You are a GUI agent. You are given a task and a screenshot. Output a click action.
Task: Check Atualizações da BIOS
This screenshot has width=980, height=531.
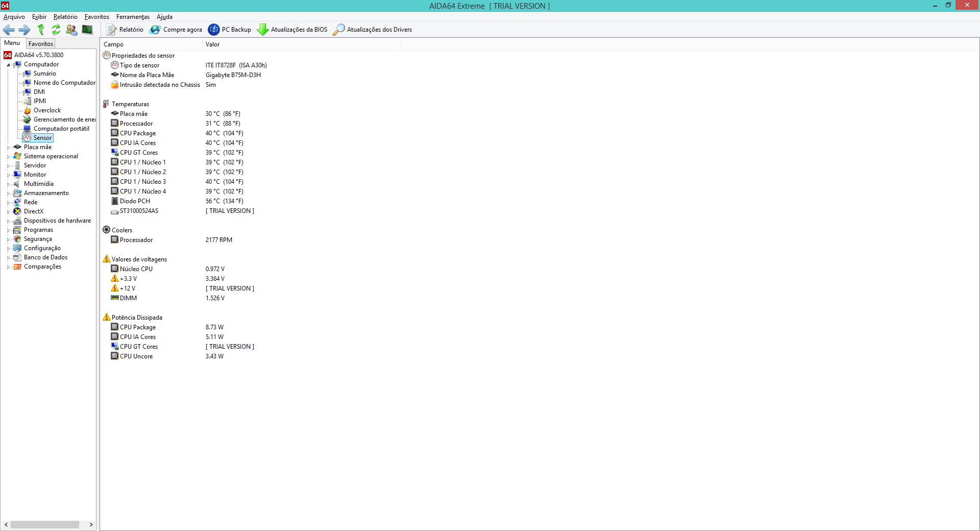point(292,30)
